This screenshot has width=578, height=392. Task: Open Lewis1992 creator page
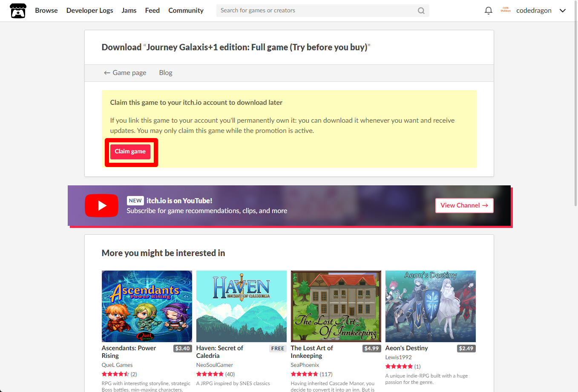399,357
